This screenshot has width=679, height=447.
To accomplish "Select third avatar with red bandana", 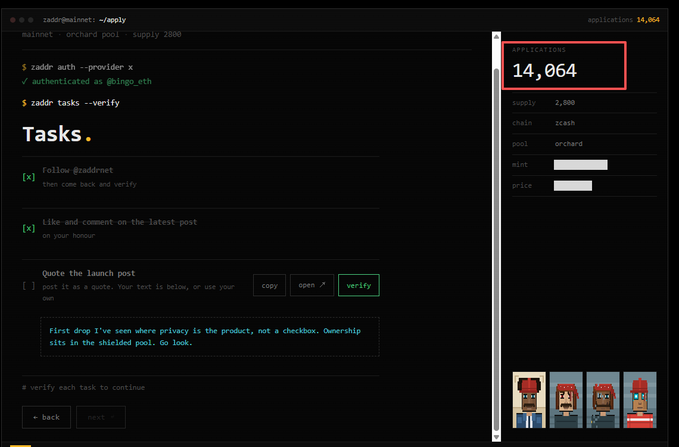I will click(603, 400).
